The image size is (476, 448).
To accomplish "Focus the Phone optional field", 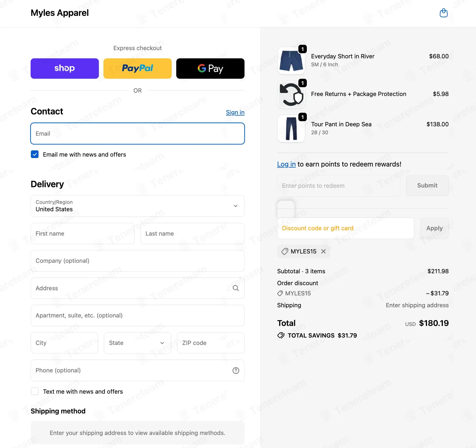I will 137,370.
